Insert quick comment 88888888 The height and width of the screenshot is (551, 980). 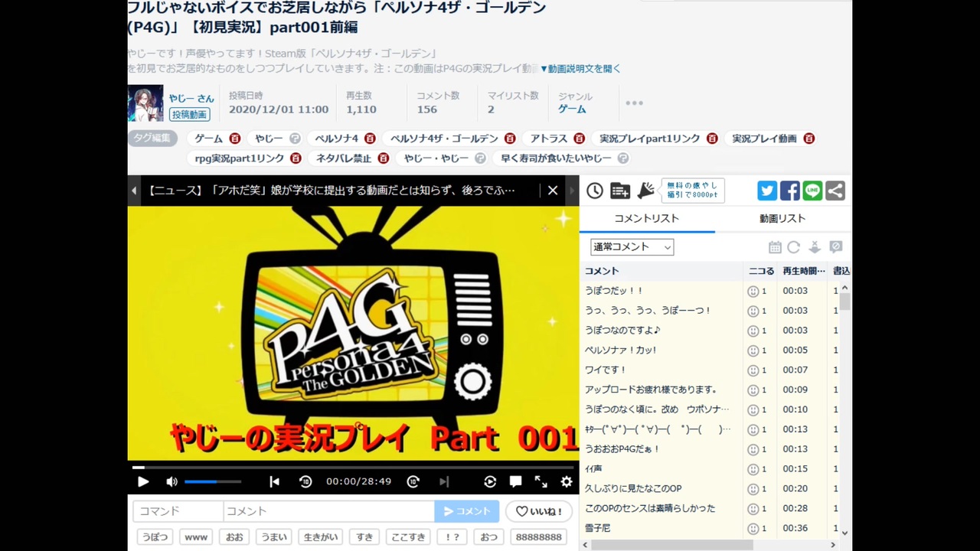pos(539,537)
